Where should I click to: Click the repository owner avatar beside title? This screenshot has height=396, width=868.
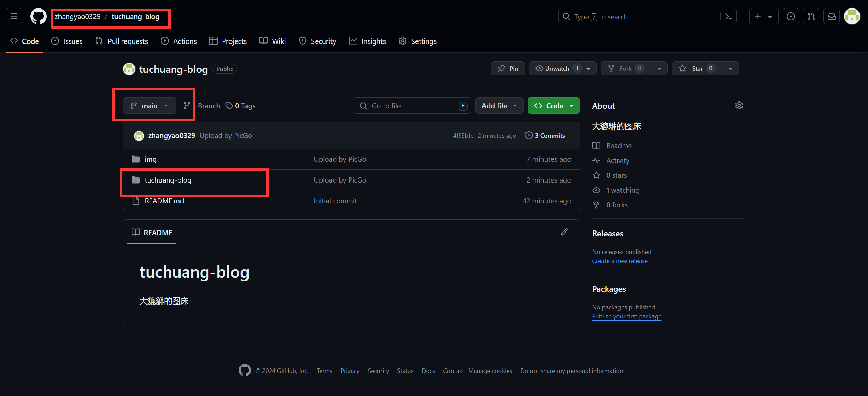click(x=129, y=69)
